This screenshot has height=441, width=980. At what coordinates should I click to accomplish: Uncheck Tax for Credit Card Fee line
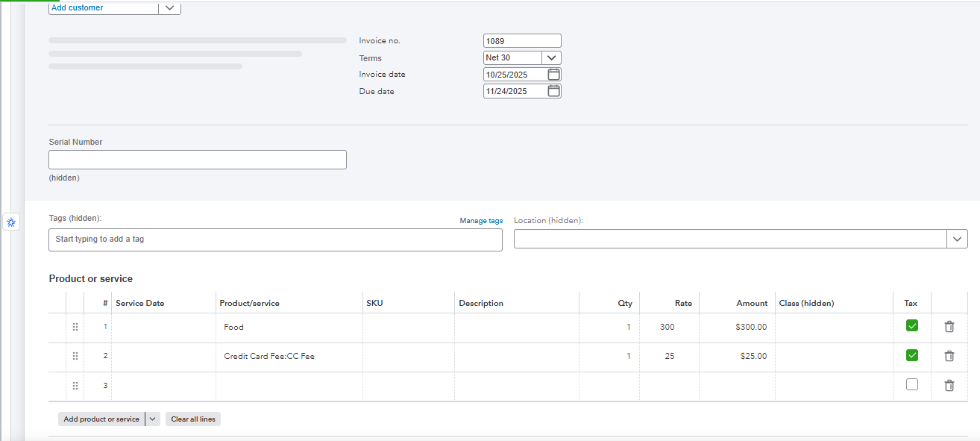911,355
